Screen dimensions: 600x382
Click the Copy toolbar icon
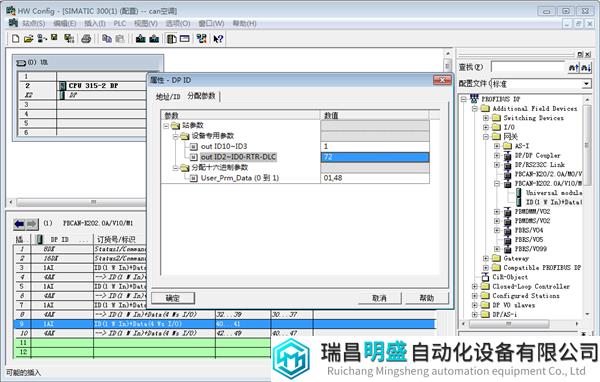click(x=107, y=39)
